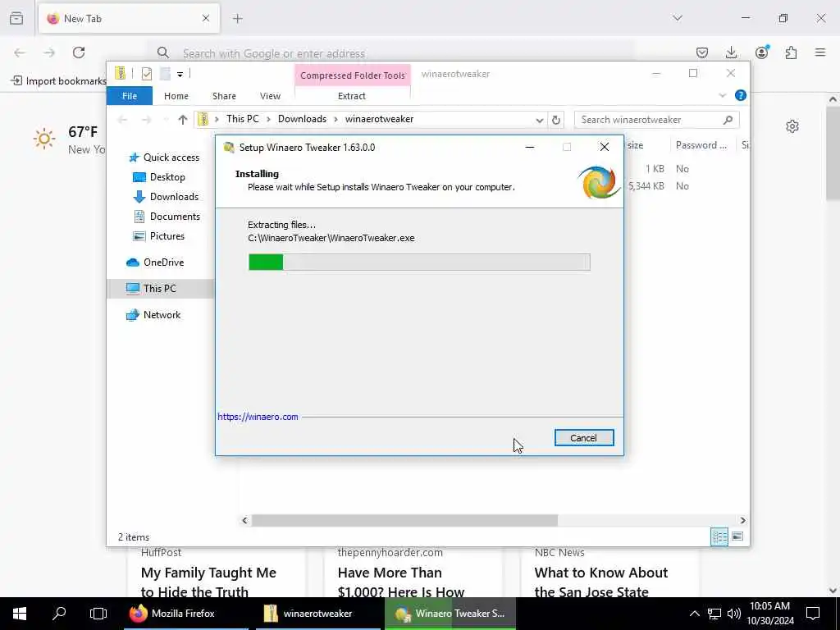The width and height of the screenshot is (840, 630).
Task: Open the Extract ribbon tab
Action: [352, 96]
